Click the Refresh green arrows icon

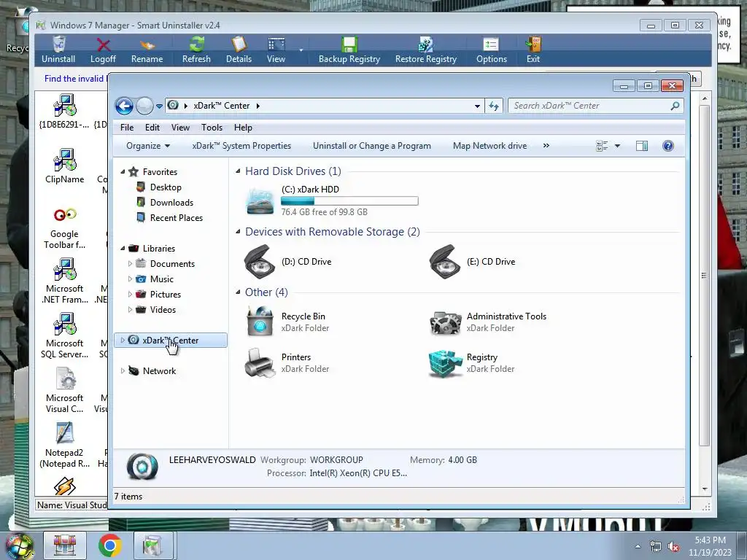(x=196, y=44)
